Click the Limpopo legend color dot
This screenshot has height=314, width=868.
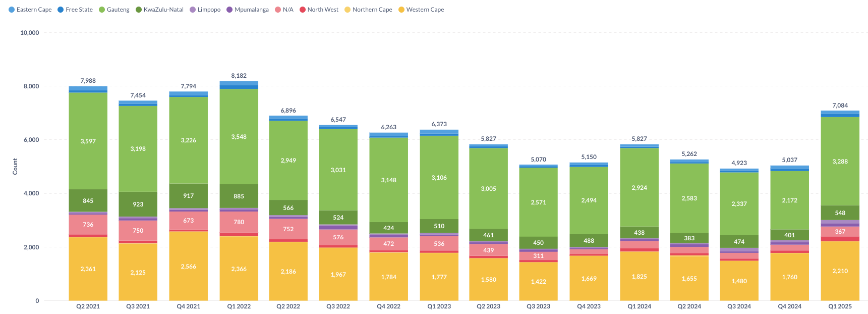pyautogui.click(x=193, y=10)
